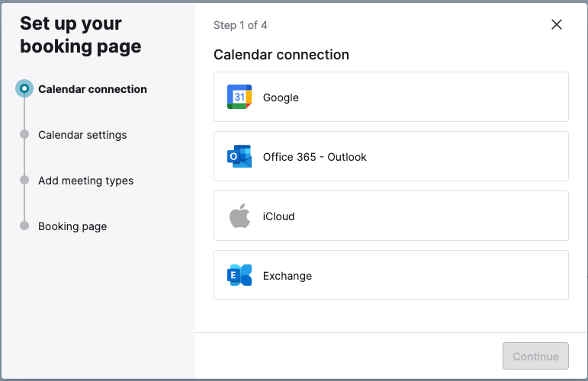Choose the Google option text
The width and height of the screenshot is (588, 381).
click(281, 98)
